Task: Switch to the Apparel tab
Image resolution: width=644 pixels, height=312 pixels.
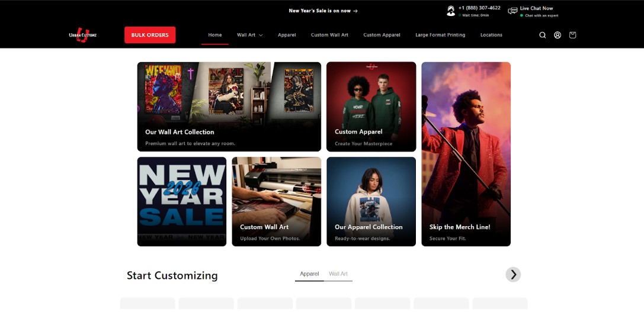Action: point(309,274)
